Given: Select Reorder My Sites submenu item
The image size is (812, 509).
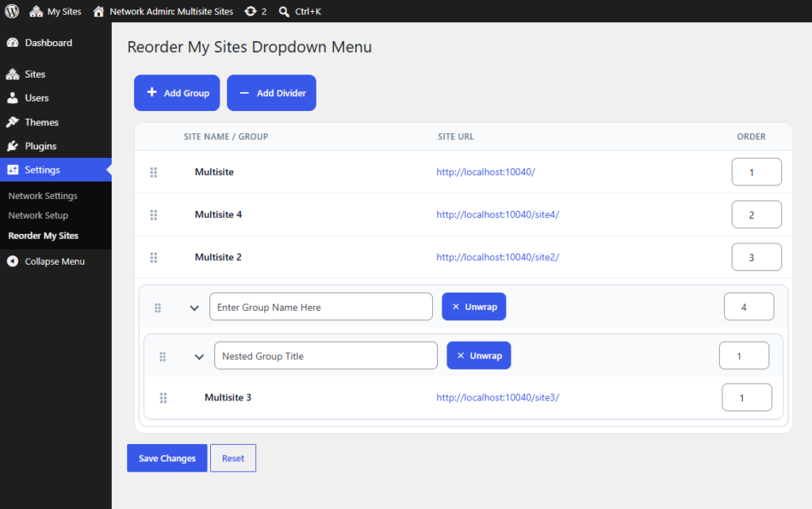Looking at the screenshot, I should (43, 235).
